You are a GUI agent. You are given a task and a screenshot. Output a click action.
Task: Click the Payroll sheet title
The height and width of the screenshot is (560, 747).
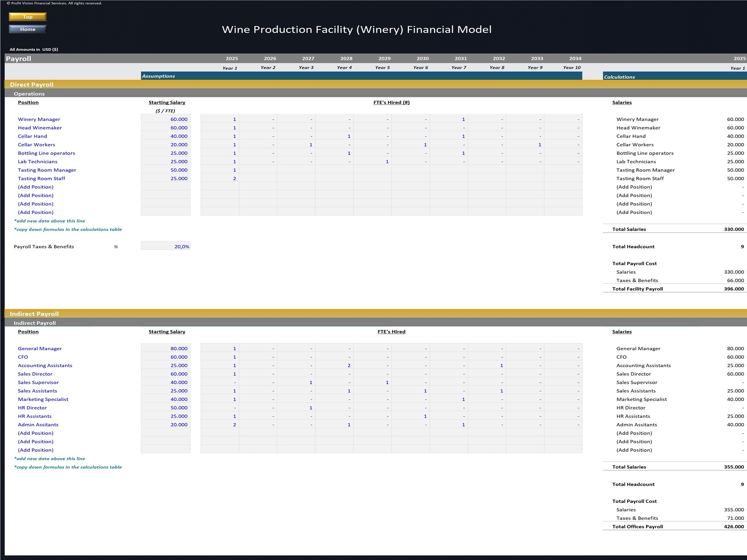(x=18, y=59)
